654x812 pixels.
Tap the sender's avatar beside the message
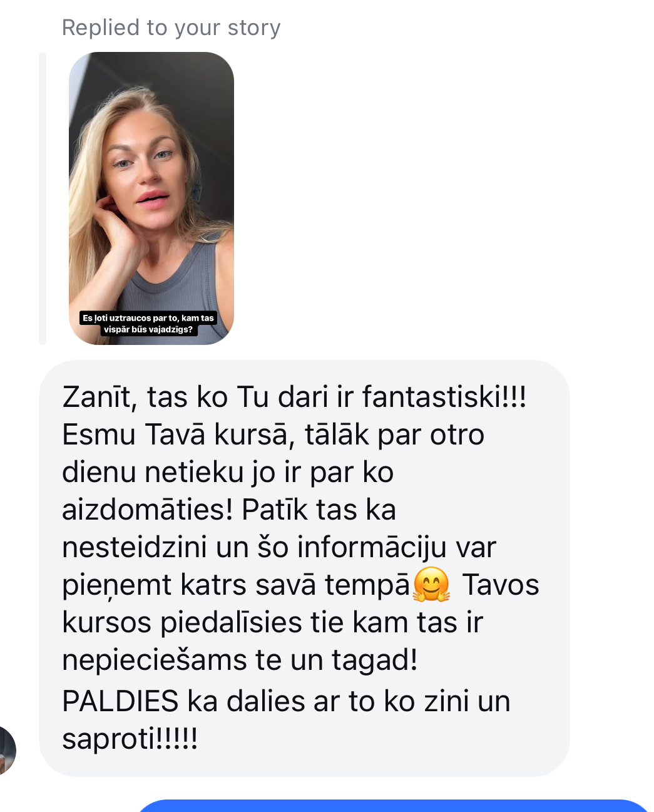point(7,751)
